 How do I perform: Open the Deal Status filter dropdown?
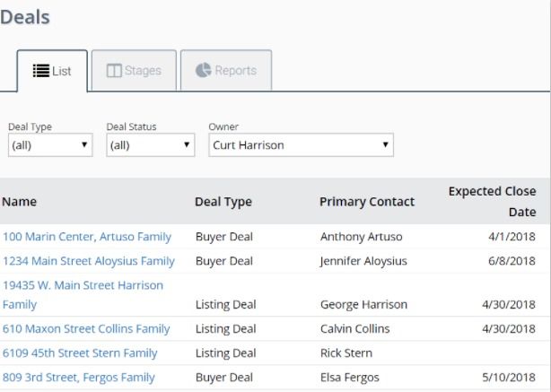151,144
